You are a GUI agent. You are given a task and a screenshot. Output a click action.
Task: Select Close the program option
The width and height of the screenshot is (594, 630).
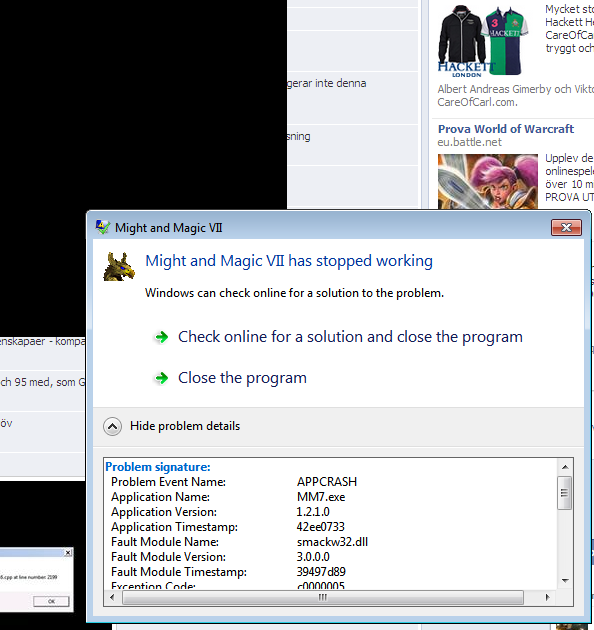(242, 378)
